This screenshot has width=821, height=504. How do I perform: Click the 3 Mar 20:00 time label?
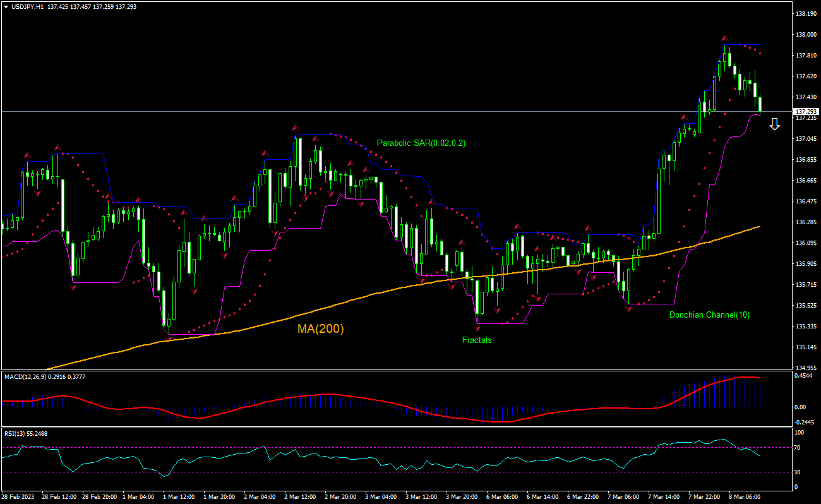coord(463,497)
